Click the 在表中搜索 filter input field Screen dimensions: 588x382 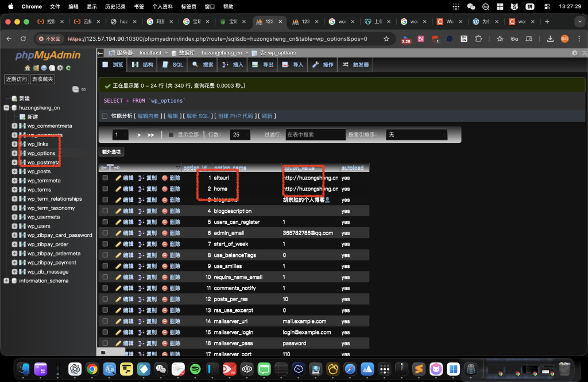coord(315,135)
